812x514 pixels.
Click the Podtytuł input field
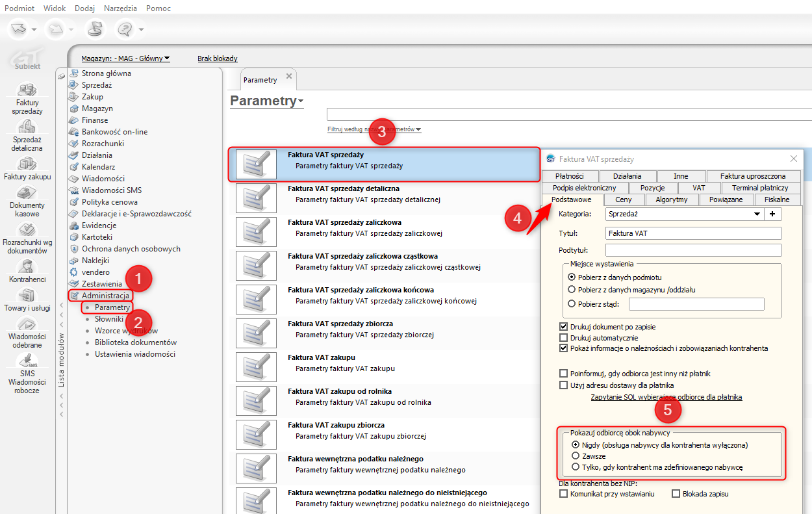pyautogui.click(x=693, y=250)
